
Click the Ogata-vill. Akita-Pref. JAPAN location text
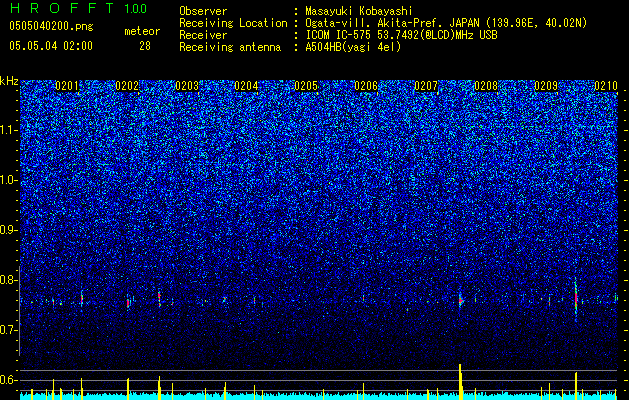pyautogui.click(x=446, y=23)
